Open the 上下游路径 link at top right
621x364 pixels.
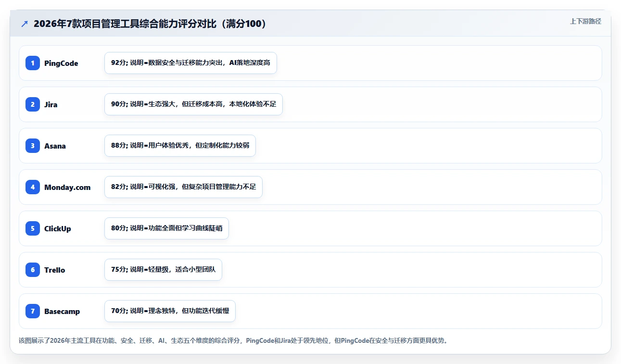[585, 22]
